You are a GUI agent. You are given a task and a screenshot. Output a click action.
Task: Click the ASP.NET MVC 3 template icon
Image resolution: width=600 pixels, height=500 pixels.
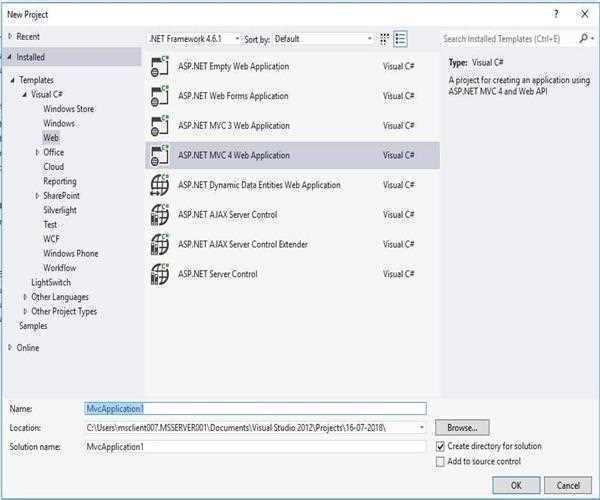point(160,126)
